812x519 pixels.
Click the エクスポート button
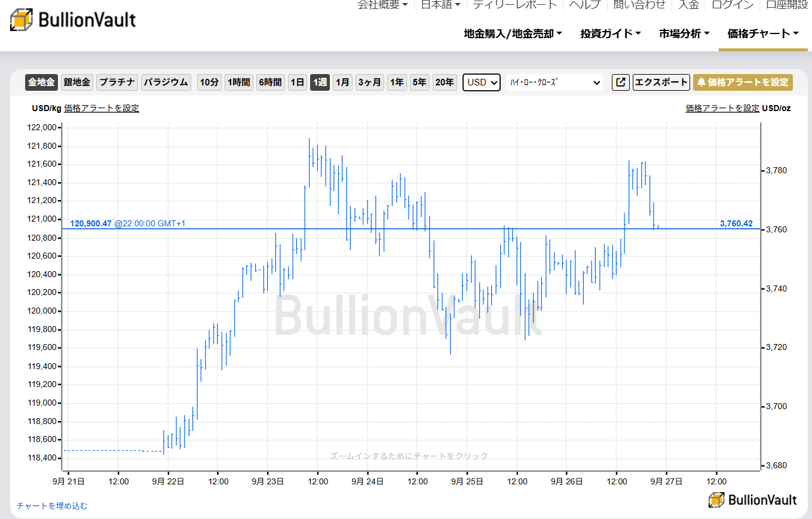point(661,82)
